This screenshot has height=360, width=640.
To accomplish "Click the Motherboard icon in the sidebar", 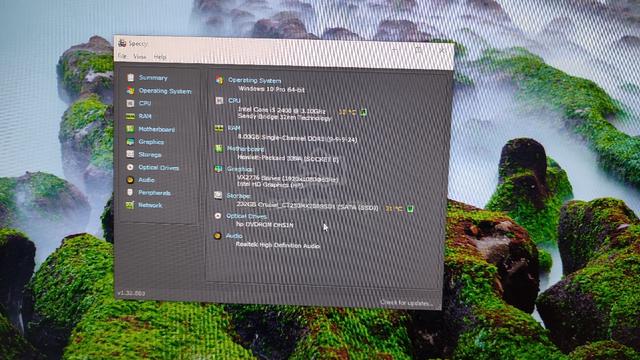I will click(x=130, y=129).
